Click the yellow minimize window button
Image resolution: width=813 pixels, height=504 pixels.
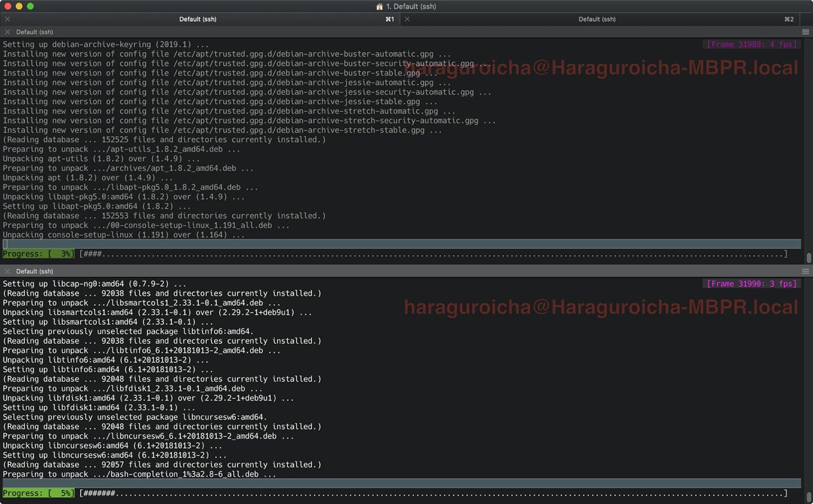[x=19, y=6]
